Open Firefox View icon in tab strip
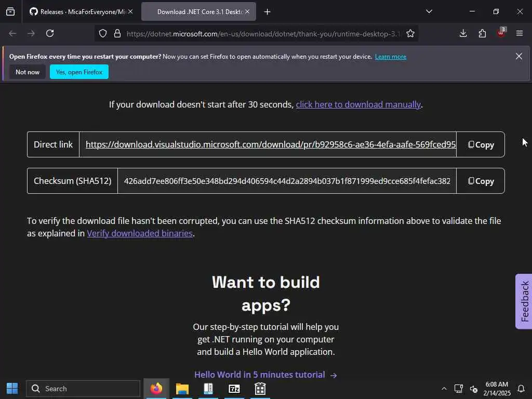The image size is (532, 399). click(10, 12)
